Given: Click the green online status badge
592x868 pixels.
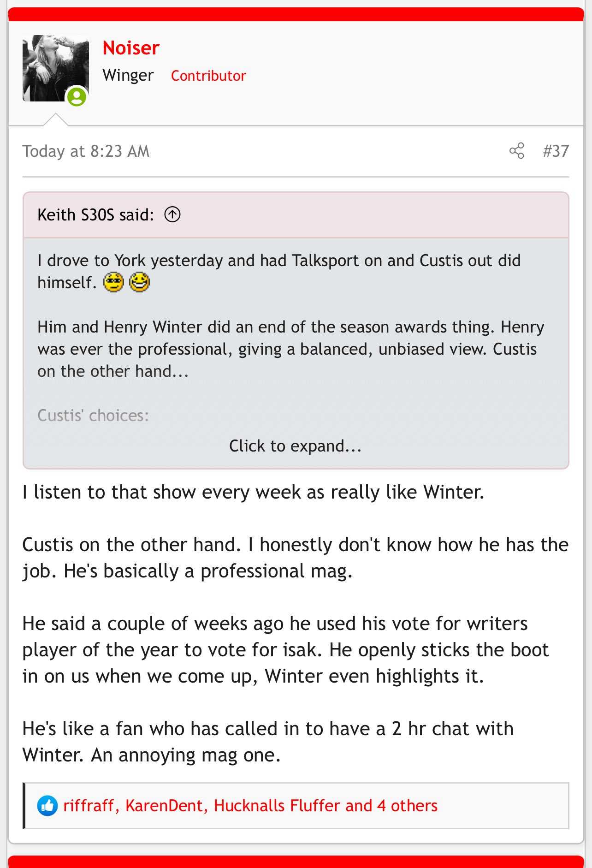Looking at the screenshot, I should (77, 97).
